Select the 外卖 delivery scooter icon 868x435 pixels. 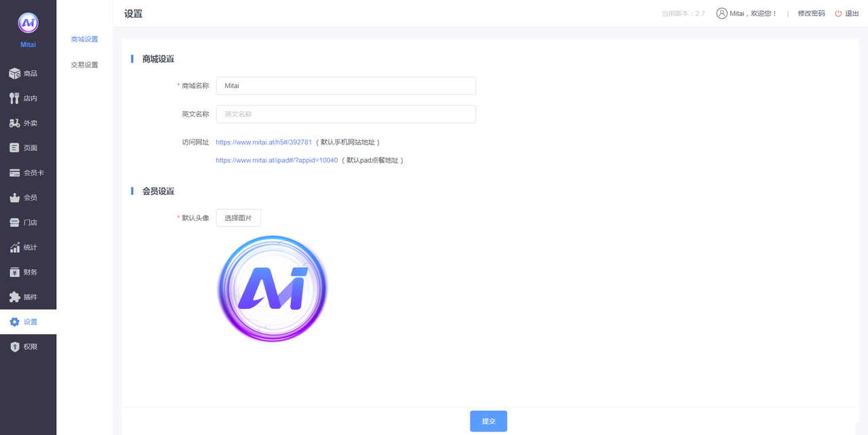14,123
